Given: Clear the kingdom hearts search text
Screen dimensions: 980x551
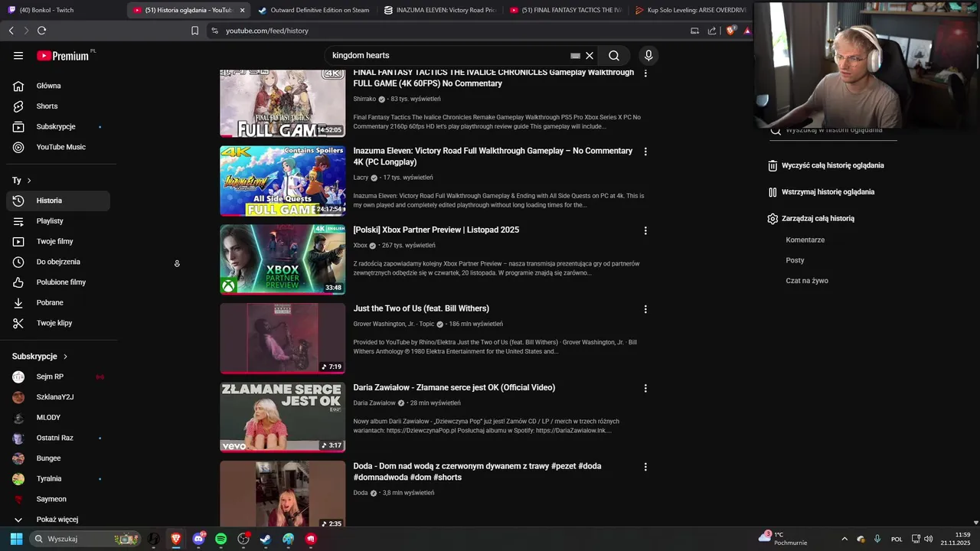Looking at the screenshot, I should (x=590, y=55).
